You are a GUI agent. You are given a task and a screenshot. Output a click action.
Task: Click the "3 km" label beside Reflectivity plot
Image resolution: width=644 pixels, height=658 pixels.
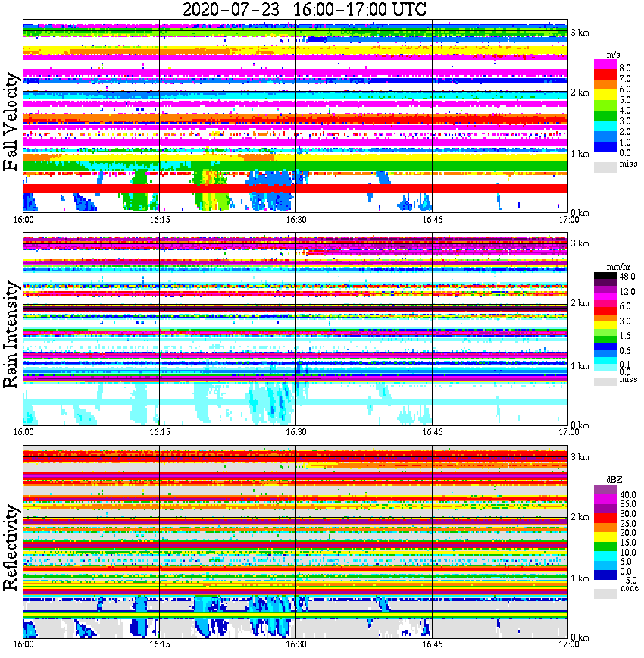pyautogui.click(x=580, y=457)
